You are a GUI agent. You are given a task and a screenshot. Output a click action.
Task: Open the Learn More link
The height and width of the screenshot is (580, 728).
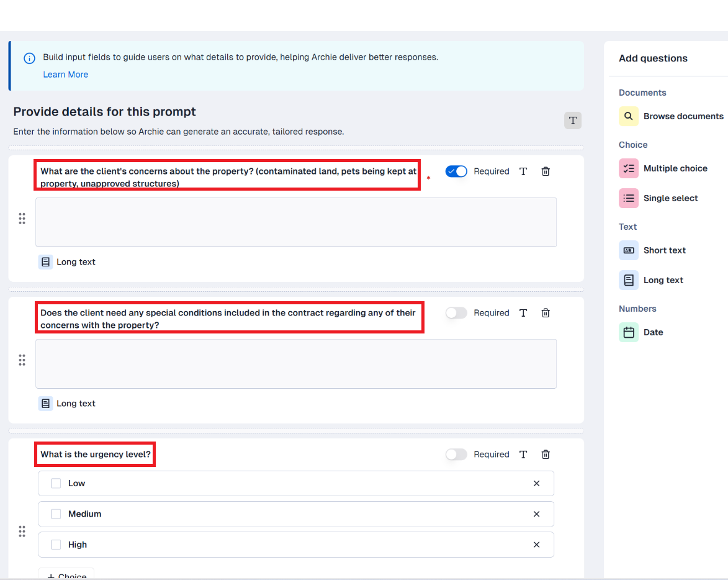(x=65, y=75)
